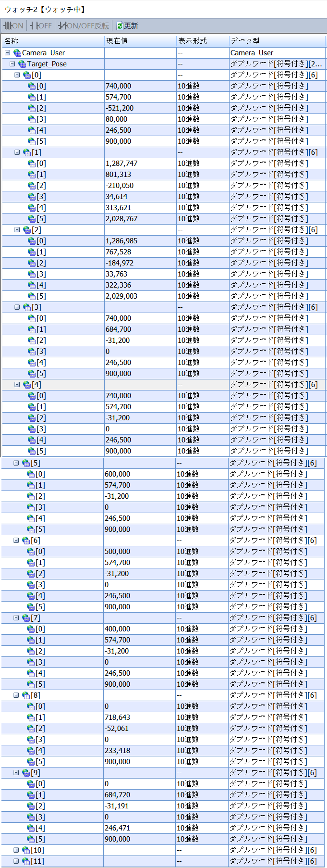Image resolution: width=327 pixels, height=868 pixels.
Task: Click the 名称 column header
Action: 53,41
